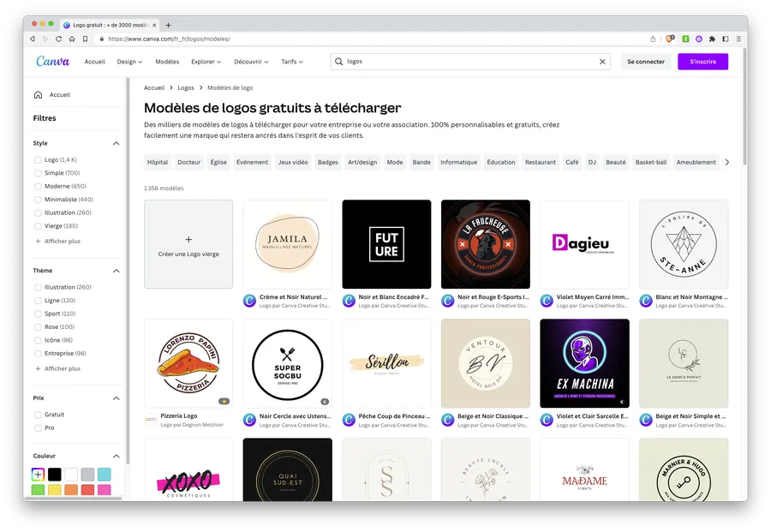Open the Explorer dropdown menu
Screen dimensions: 771x532
(206, 62)
